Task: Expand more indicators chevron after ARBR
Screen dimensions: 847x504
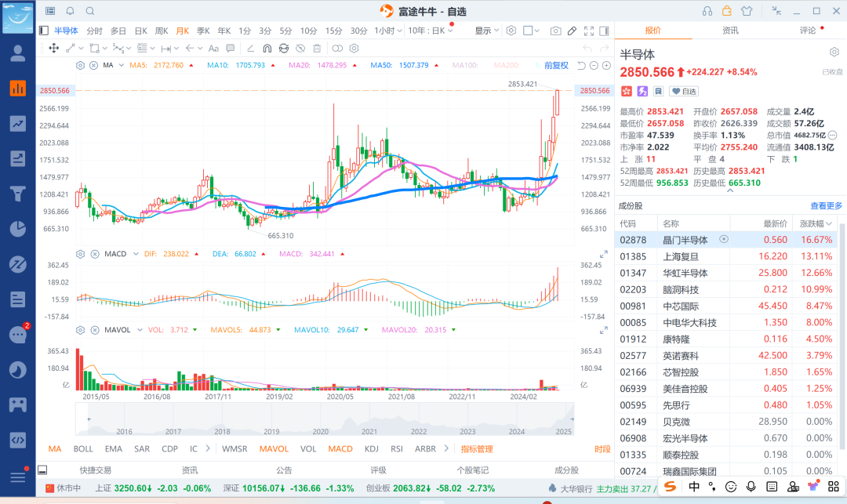Action: coord(446,448)
